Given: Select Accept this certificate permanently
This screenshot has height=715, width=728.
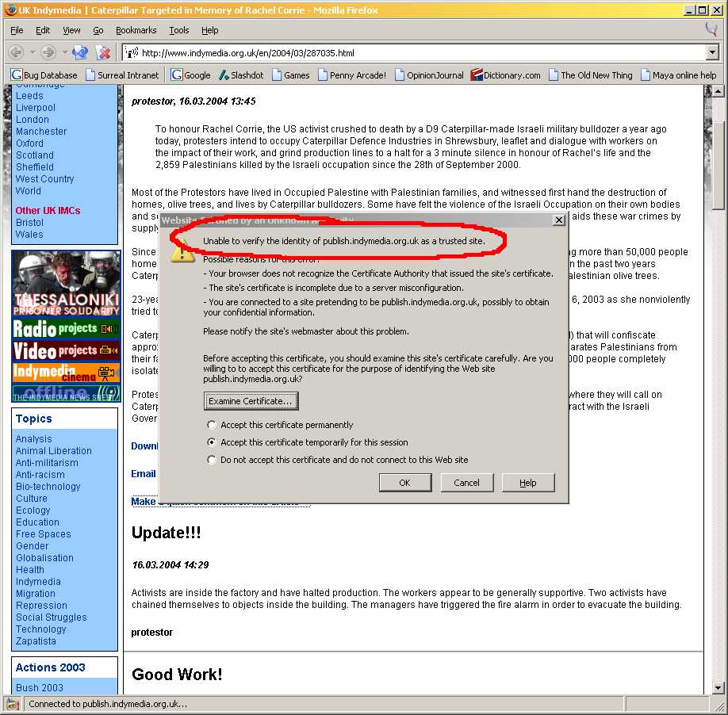Looking at the screenshot, I should [211, 426].
